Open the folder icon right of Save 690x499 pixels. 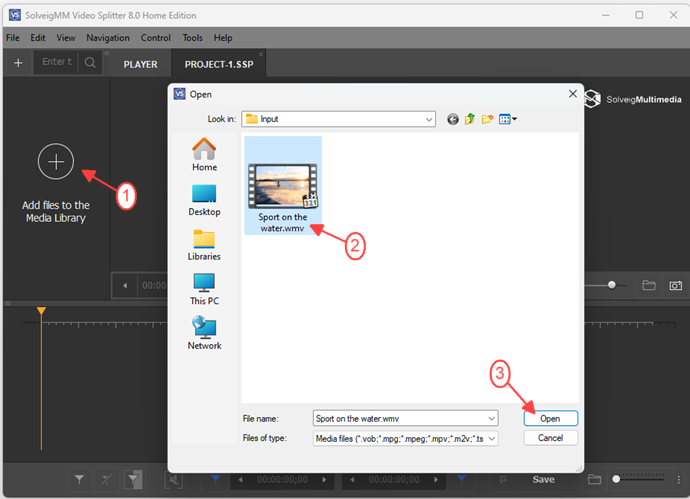(594, 479)
